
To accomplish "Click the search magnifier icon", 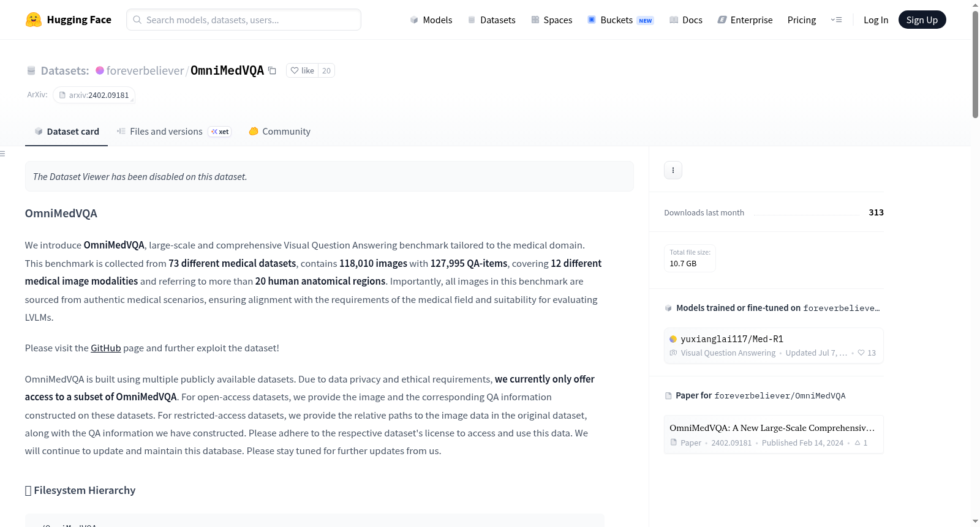I will 137,20.
